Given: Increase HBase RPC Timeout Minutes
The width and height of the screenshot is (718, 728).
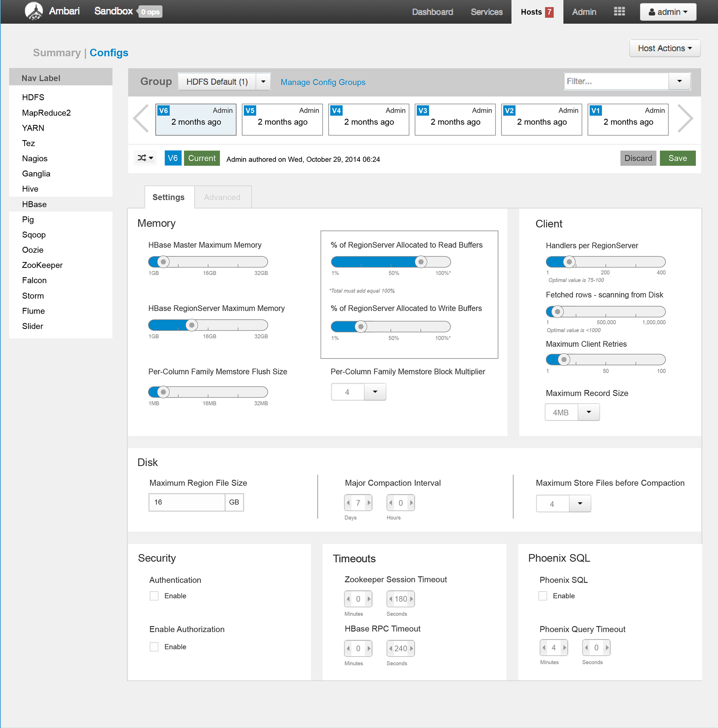Looking at the screenshot, I should point(369,648).
